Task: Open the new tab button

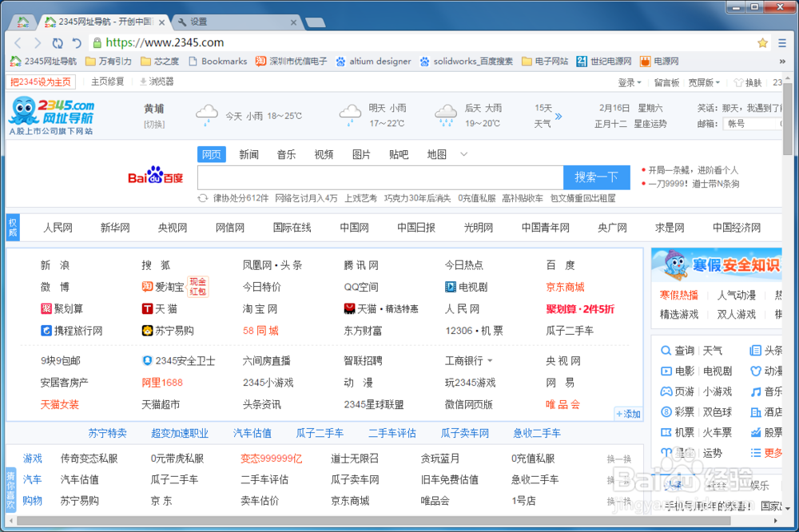Action: pyautogui.click(x=314, y=22)
